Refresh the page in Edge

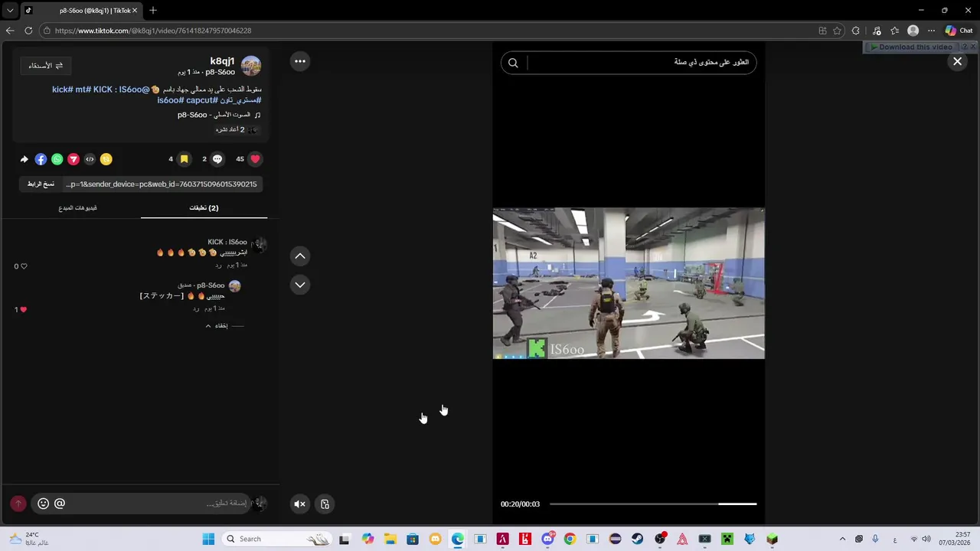pyautogui.click(x=28, y=31)
